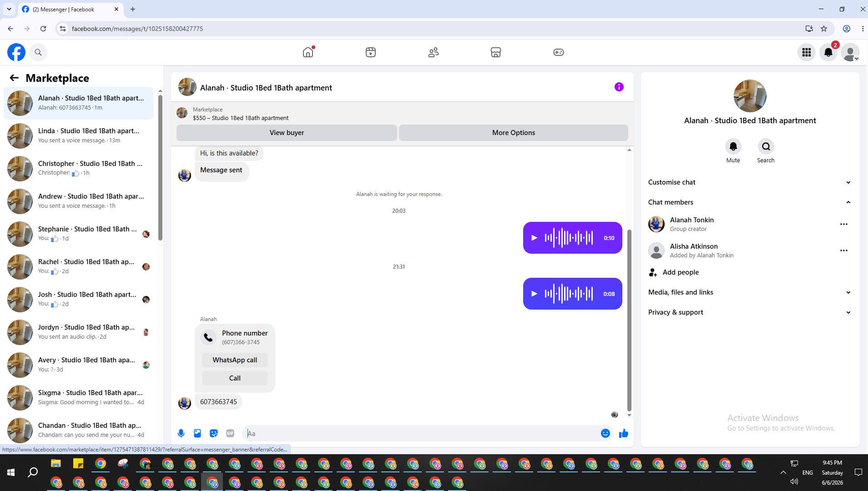The width and height of the screenshot is (868, 491).
Task: Expand Privacy & support section
Action: (x=750, y=312)
